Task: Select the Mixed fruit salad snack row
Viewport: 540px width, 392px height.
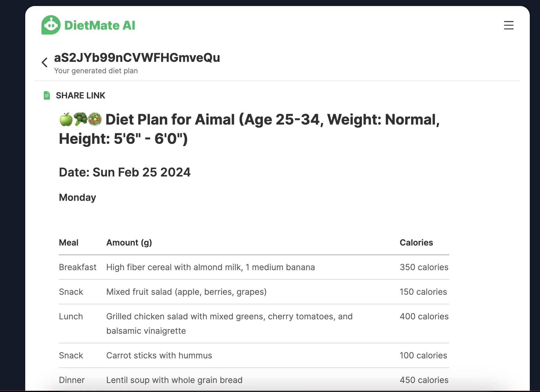Action: [x=254, y=292]
